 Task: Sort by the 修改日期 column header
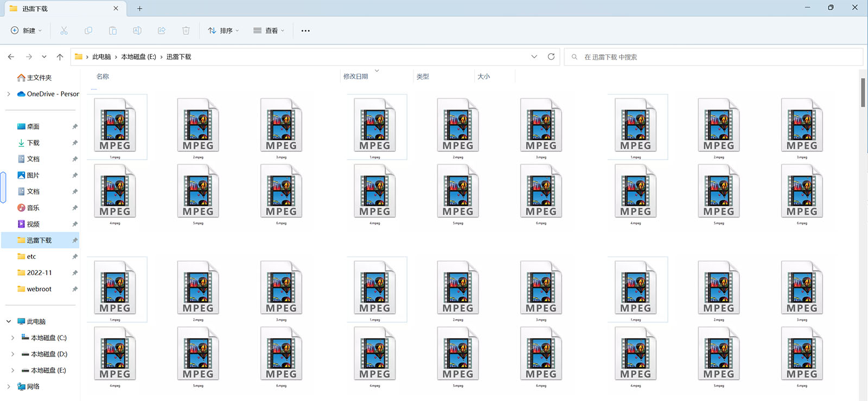pyautogui.click(x=355, y=77)
